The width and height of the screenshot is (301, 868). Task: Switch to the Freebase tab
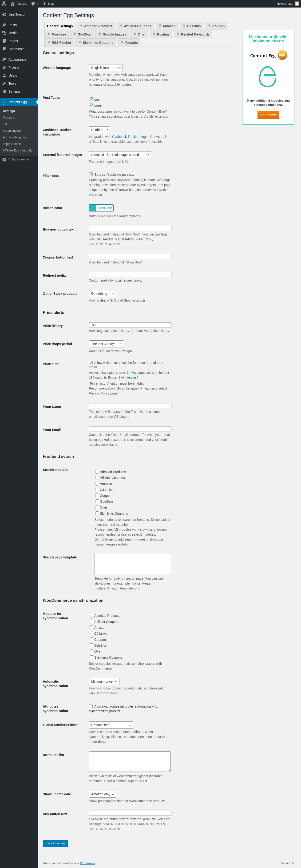pyautogui.click(x=57, y=34)
